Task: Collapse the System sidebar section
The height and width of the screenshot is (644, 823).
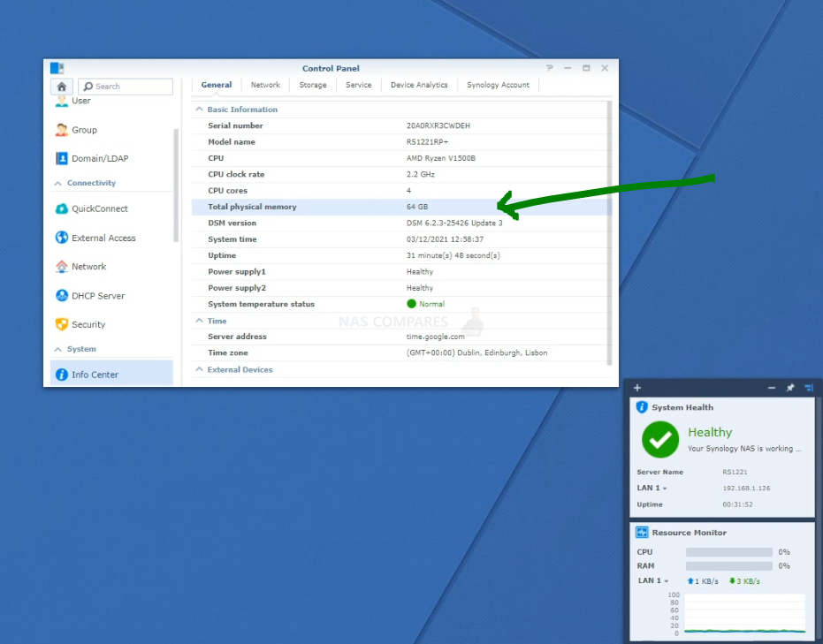Action: click(x=57, y=349)
